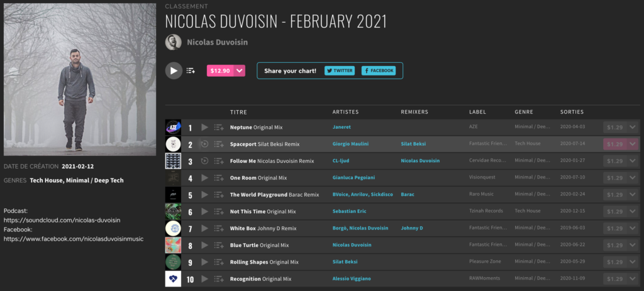Play track One Room
The image size is (644, 291).
(204, 178)
